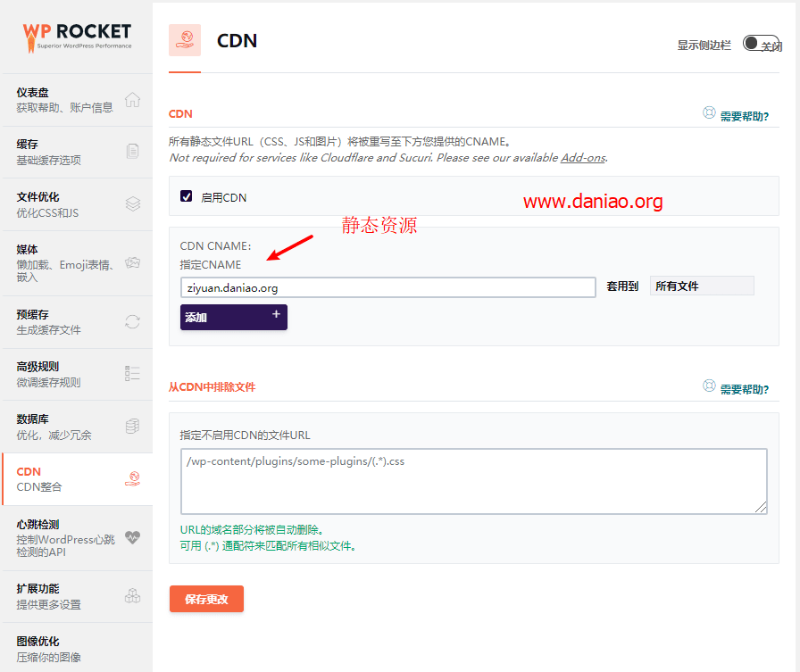Image resolution: width=800 pixels, height=672 pixels.
Task: Click the CDN page header icon
Action: click(x=185, y=40)
